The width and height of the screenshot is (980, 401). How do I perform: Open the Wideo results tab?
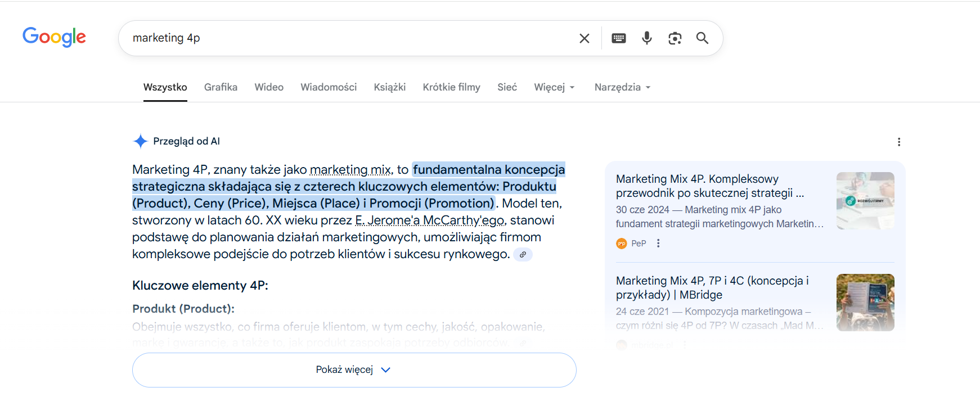pos(269,87)
